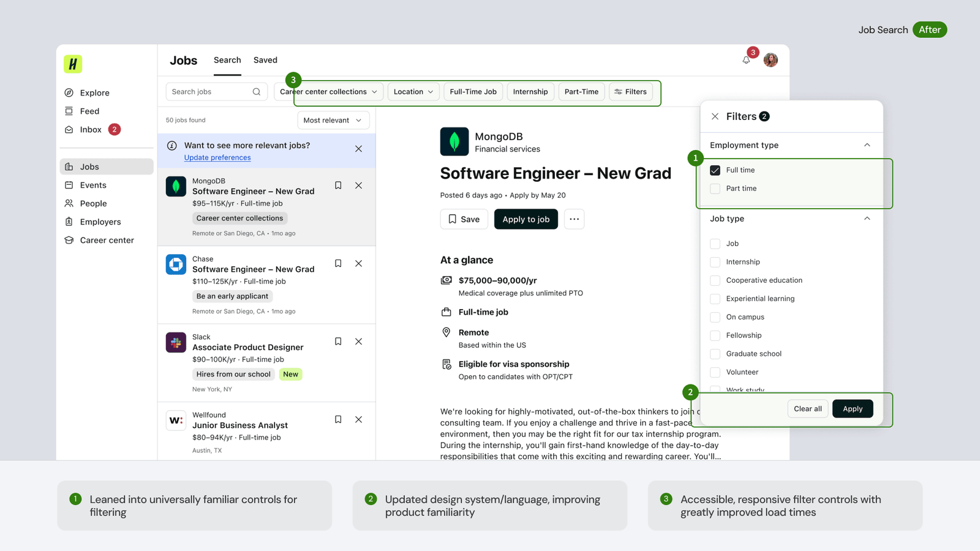This screenshot has height=551, width=980.
Task: Close the Filters panel
Action: click(715, 116)
